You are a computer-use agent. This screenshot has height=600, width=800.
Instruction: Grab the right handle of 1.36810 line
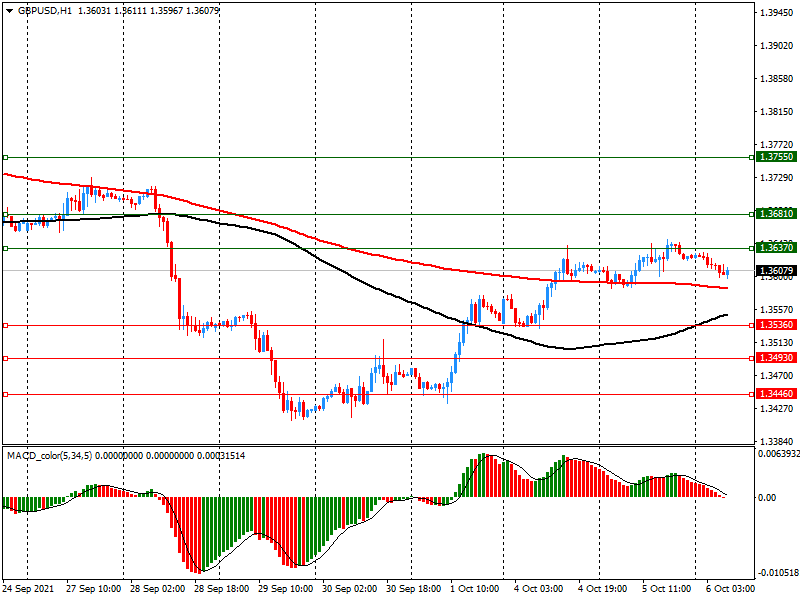(x=752, y=214)
